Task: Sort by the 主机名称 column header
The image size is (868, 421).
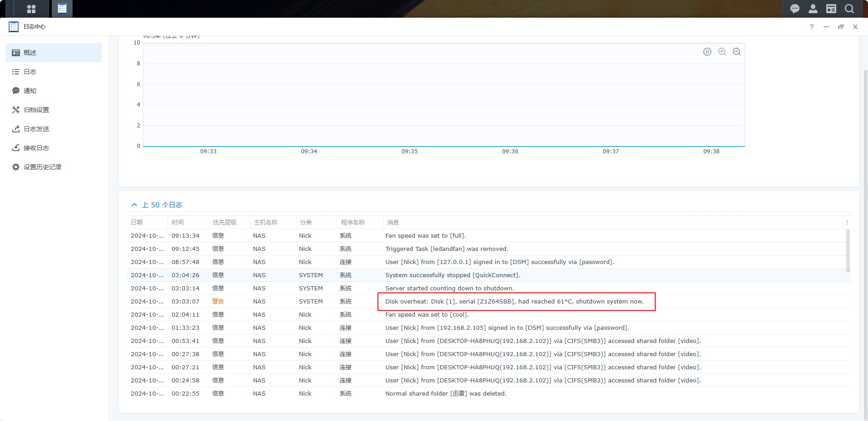Action: click(273, 222)
